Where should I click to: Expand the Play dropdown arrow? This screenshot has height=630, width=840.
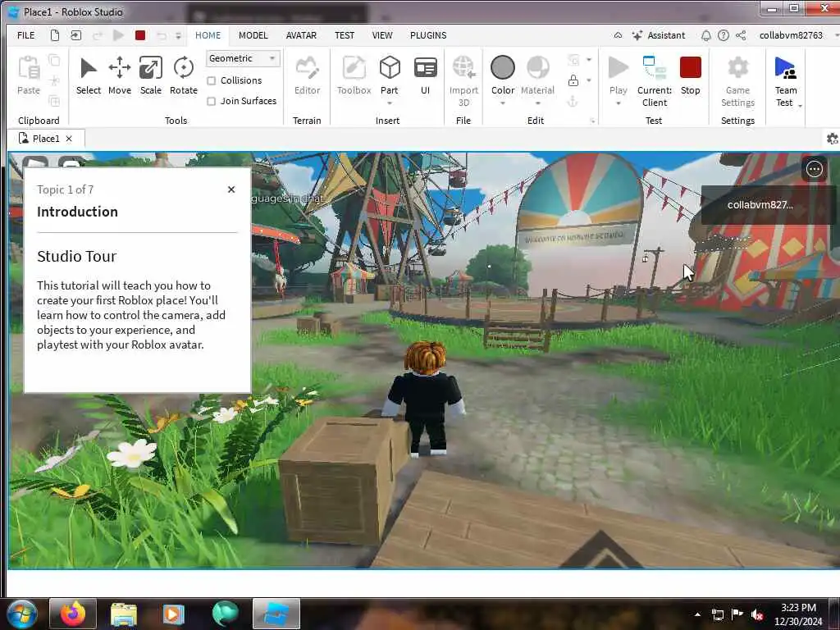619,103
